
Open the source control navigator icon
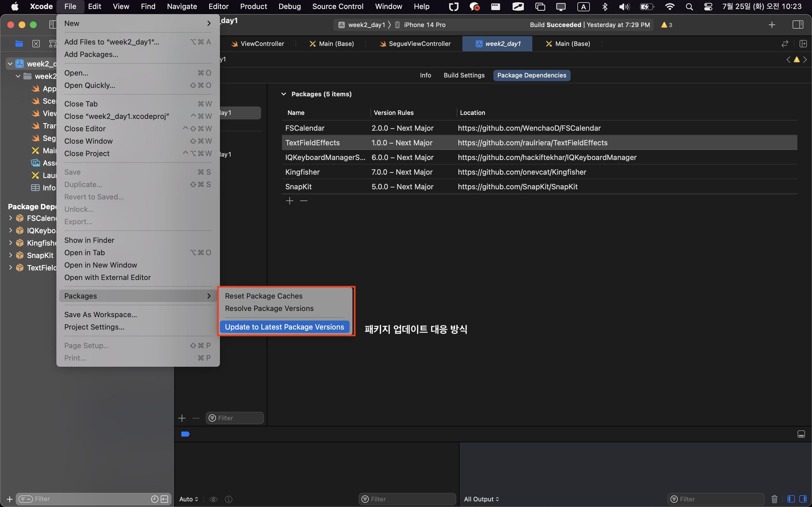[x=36, y=44]
